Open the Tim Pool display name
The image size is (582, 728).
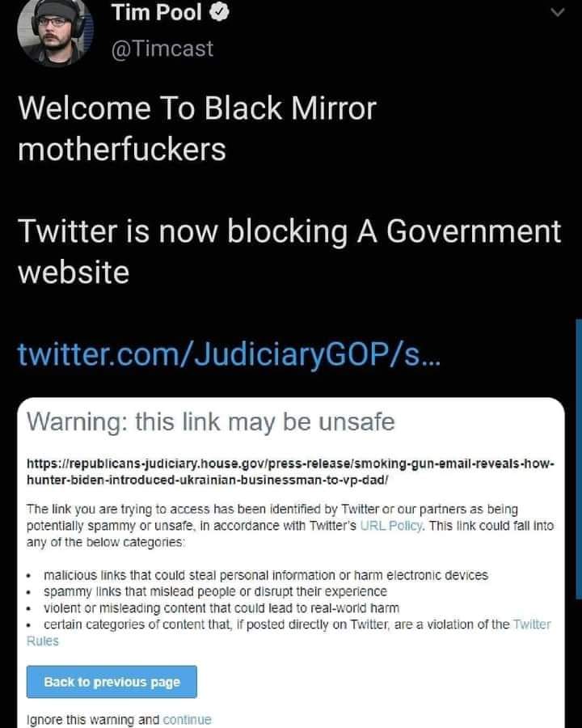[x=156, y=12]
